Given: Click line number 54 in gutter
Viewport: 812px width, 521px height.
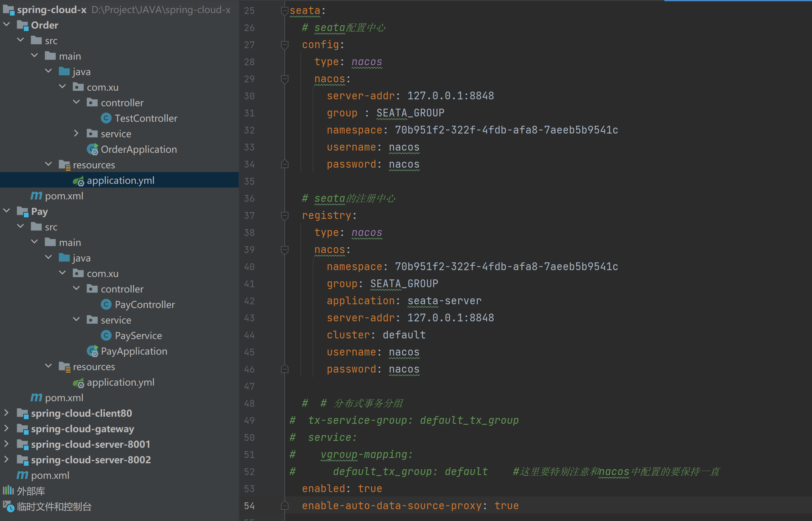Looking at the screenshot, I should [x=249, y=506].
